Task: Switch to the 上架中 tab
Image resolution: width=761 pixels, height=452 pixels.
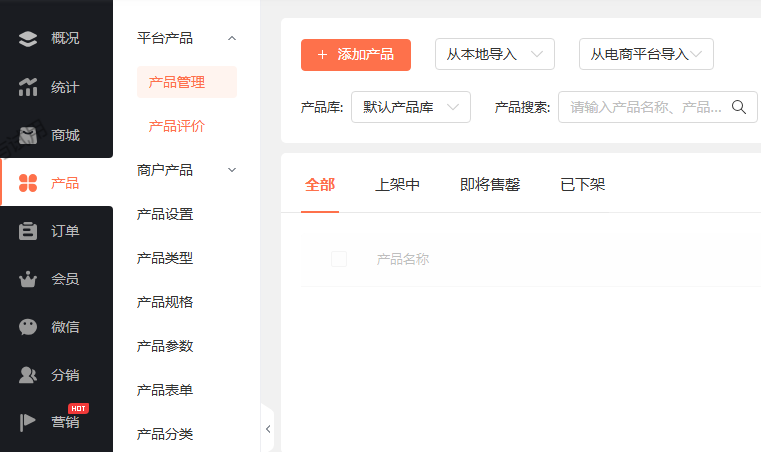Action: click(397, 184)
